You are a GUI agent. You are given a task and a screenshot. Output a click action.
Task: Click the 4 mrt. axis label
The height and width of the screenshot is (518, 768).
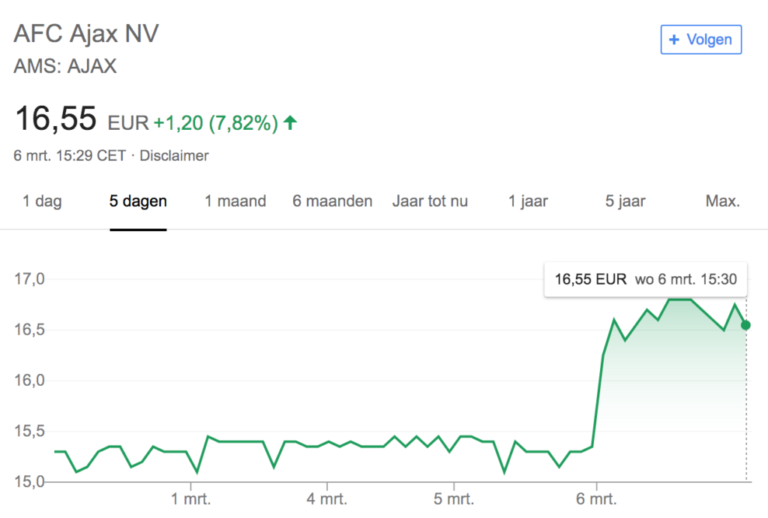326,499
